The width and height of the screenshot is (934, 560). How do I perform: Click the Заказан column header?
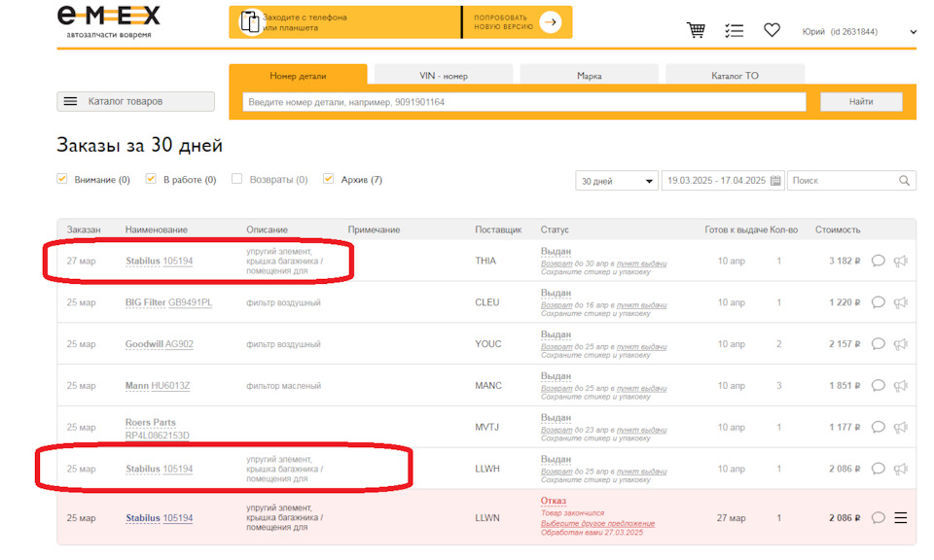tap(84, 229)
